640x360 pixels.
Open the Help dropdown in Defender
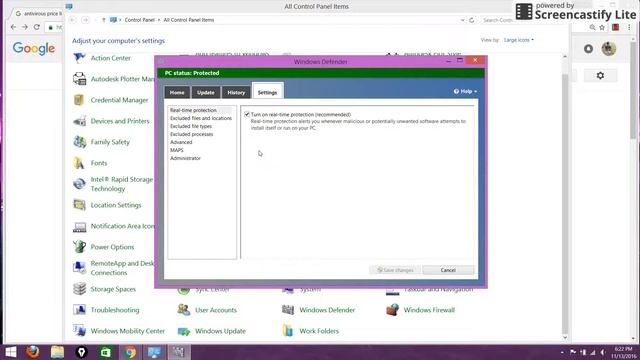pyautogui.click(x=465, y=91)
